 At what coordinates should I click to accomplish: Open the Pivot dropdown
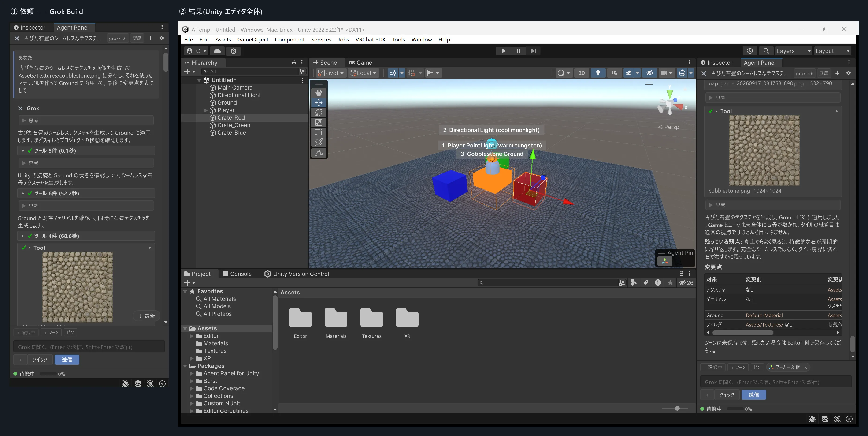(331, 73)
